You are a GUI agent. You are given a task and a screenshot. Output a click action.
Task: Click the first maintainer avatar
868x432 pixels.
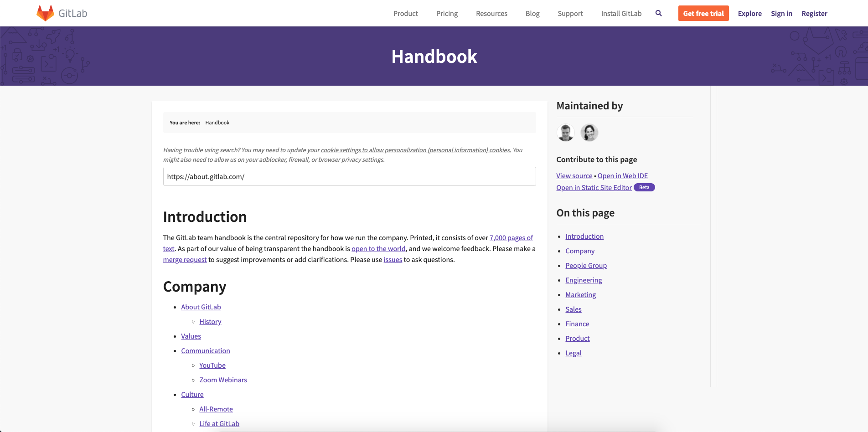click(x=566, y=133)
